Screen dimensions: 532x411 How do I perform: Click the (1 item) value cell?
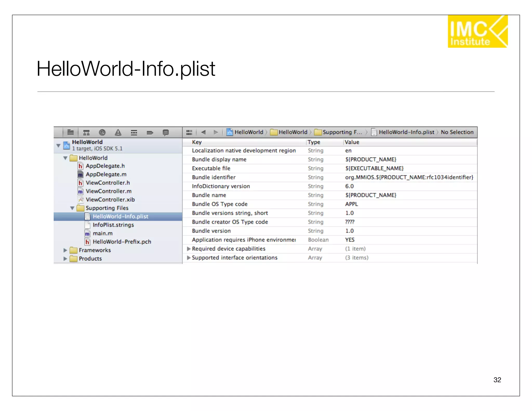[x=355, y=249]
